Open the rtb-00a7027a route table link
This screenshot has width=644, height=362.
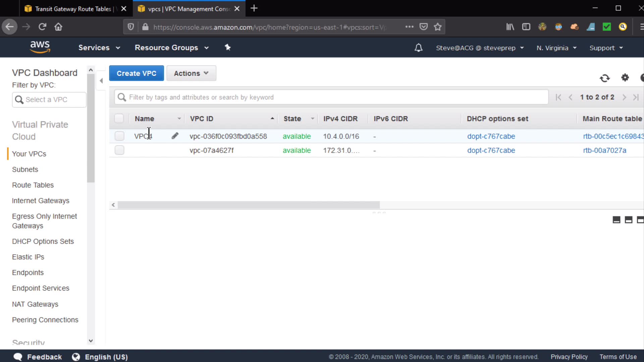coord(604,150)
